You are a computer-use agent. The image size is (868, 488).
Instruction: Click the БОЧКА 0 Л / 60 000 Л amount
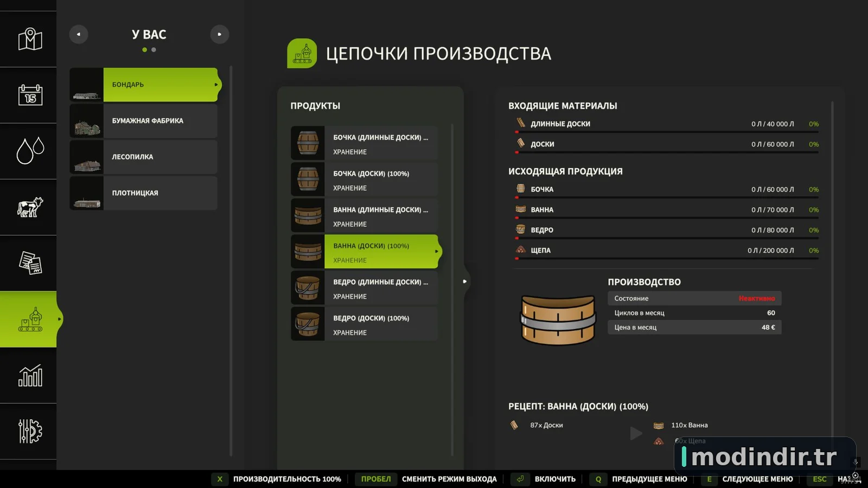tap(773, 189)
